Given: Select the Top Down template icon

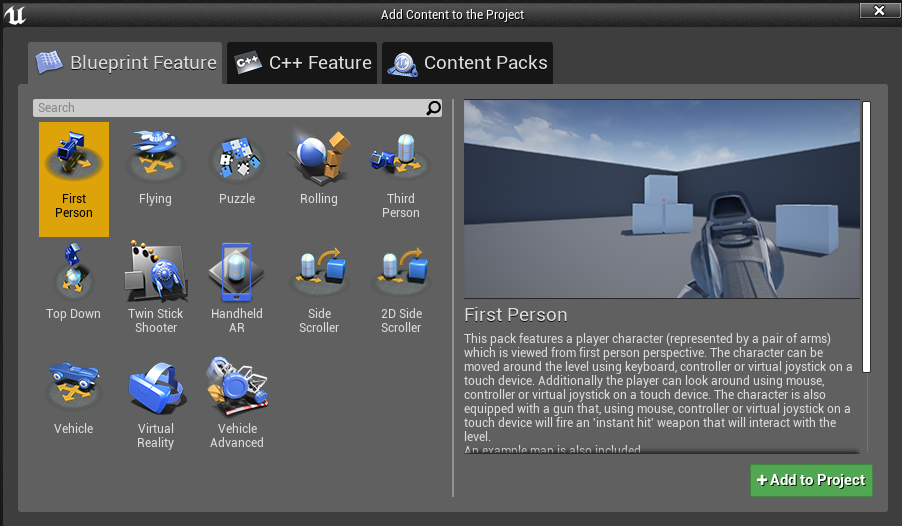Looking at the screenshot, I should (73, 272).
